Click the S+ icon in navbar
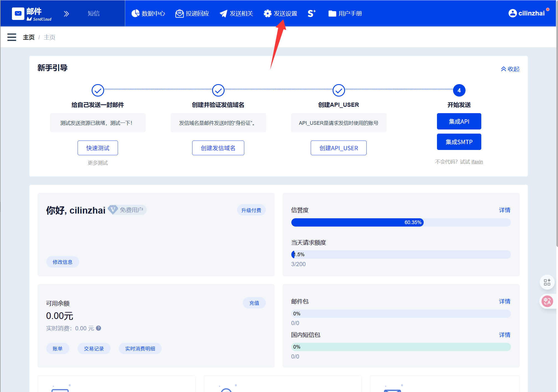This screenshot has width=558, height=392. click(312, 13)
